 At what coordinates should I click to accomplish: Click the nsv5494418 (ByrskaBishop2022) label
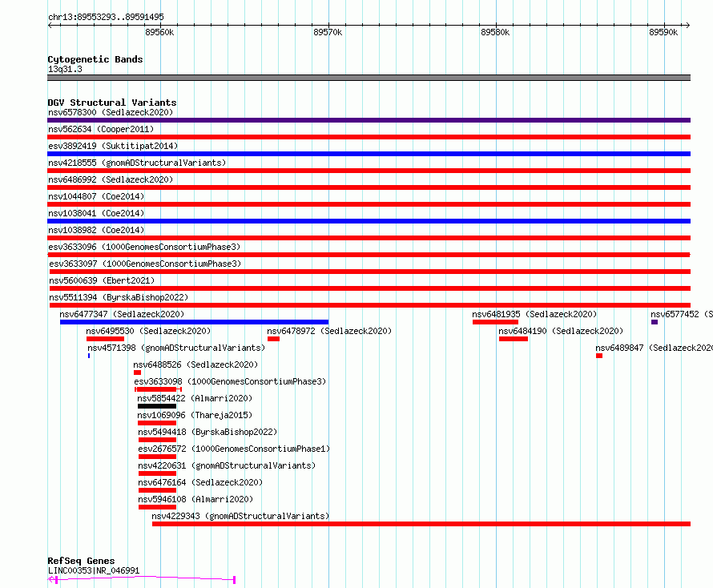(x=207, y=432)
